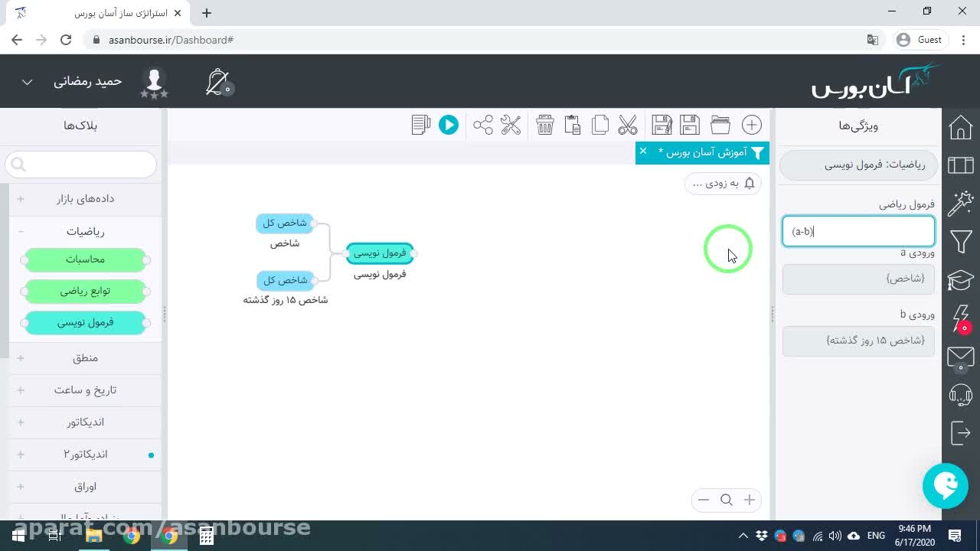The image size is (980, 551).
Task: Open strategy via the folder icon
Action: 720,125
